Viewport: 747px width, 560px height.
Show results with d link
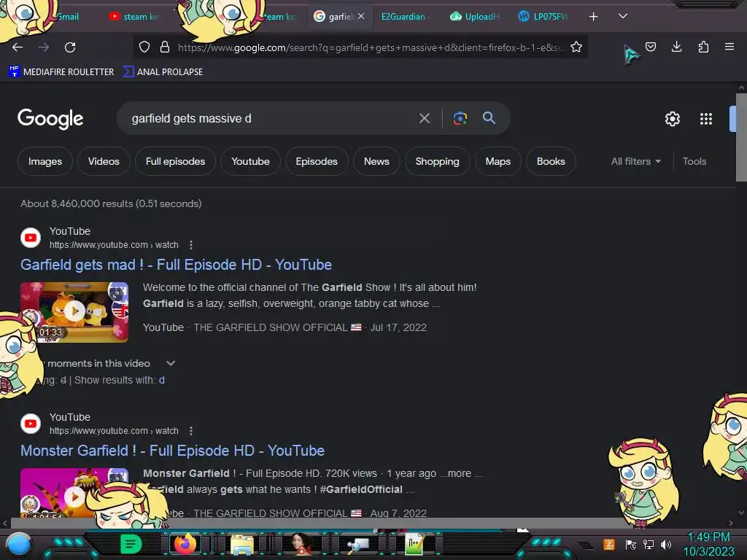(x=162, y=380)
